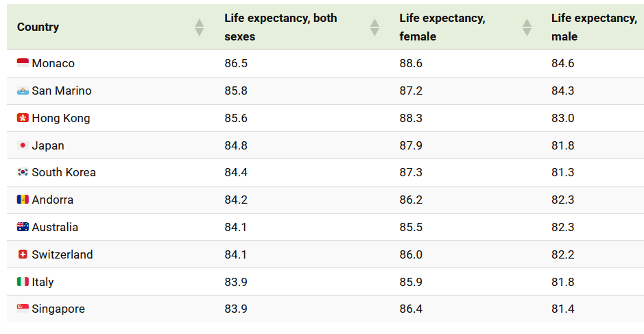The height and width of the screenshot is (334, 644).
Task: Click the Switzerland flag icon
Action: (23, 254)
